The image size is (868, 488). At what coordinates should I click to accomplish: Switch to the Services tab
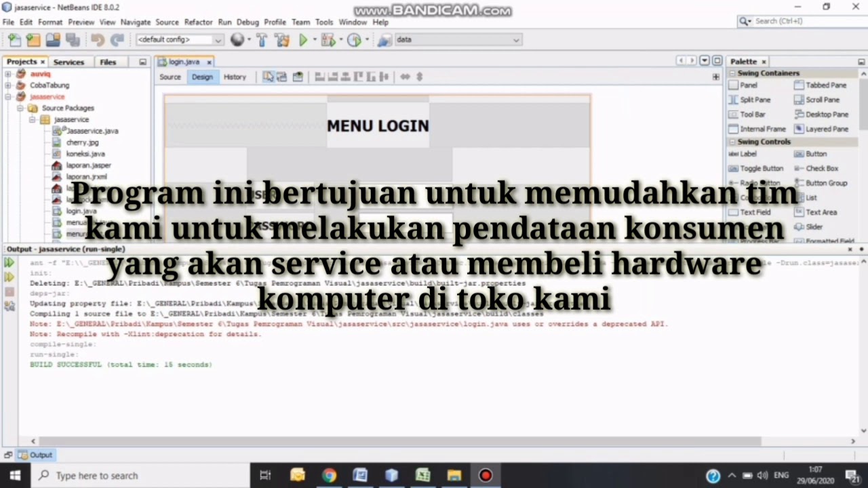tap(68, 62)
